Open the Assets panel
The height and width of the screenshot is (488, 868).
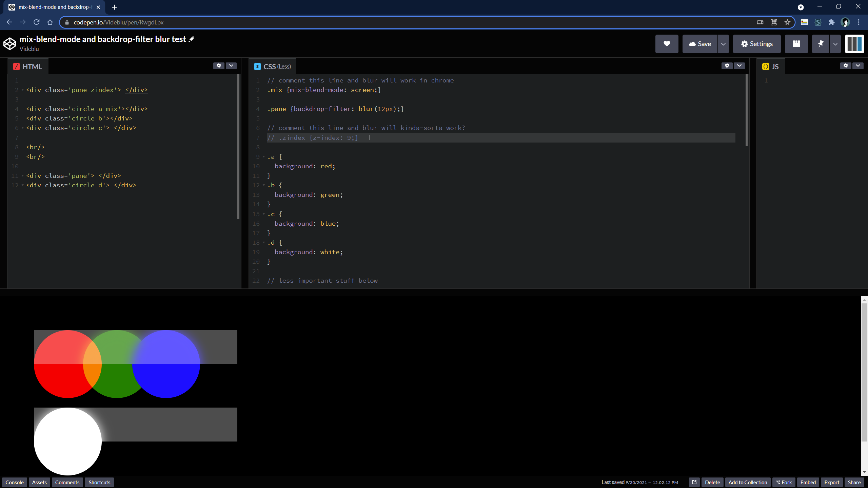39,482
